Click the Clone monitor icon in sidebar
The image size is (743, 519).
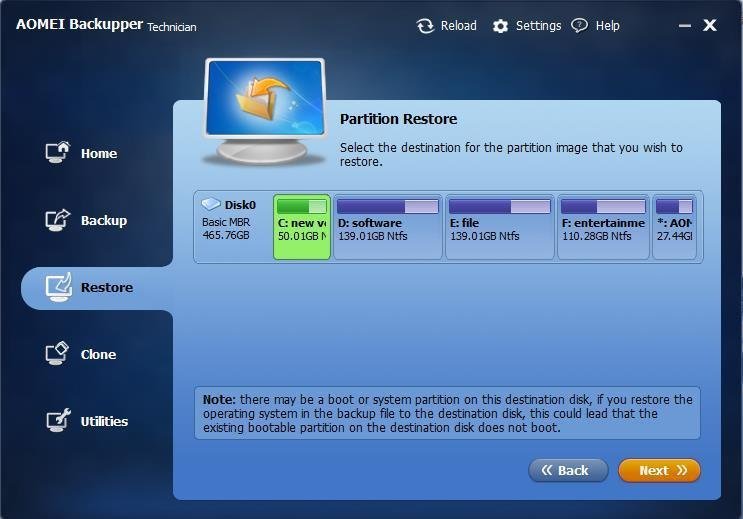[x=57, y=354]
